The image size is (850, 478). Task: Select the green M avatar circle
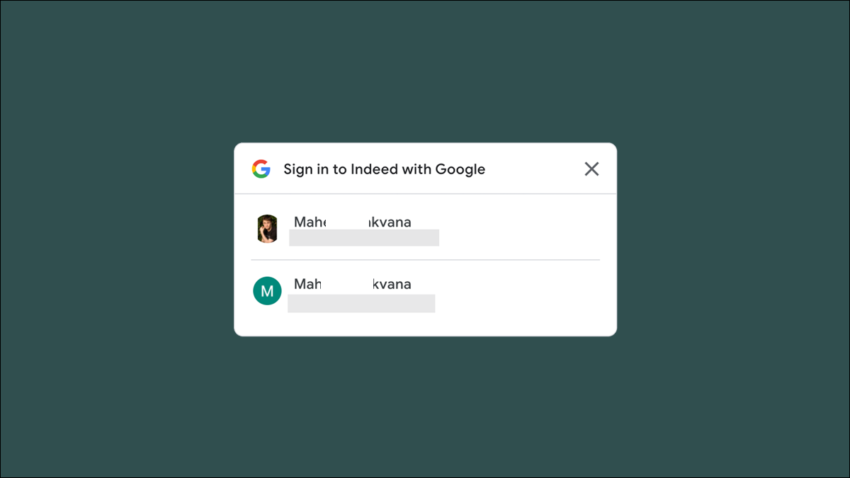pyautogui.click(x=267, y=291)
